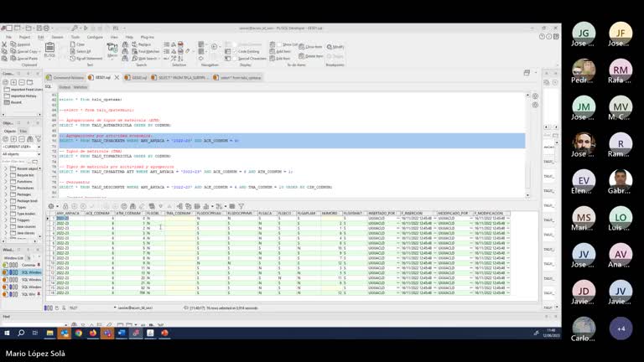Open the Project ribbon tab

click(24, 37)
